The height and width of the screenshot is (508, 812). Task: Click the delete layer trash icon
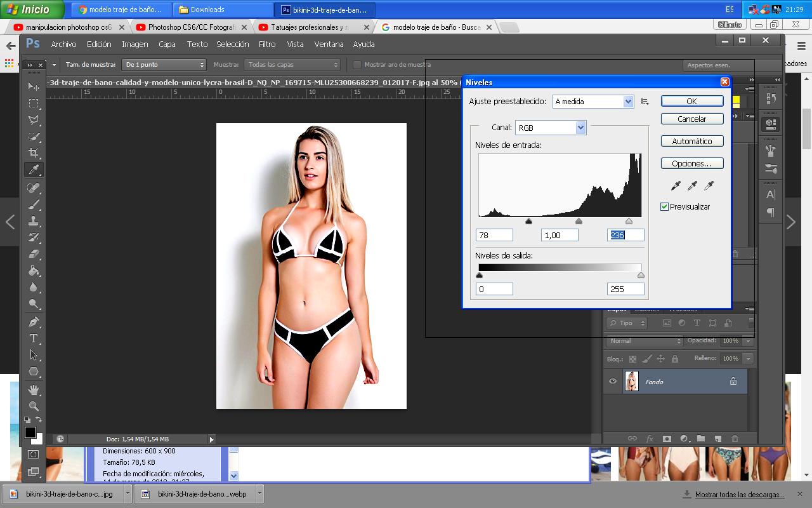point(735,438)
